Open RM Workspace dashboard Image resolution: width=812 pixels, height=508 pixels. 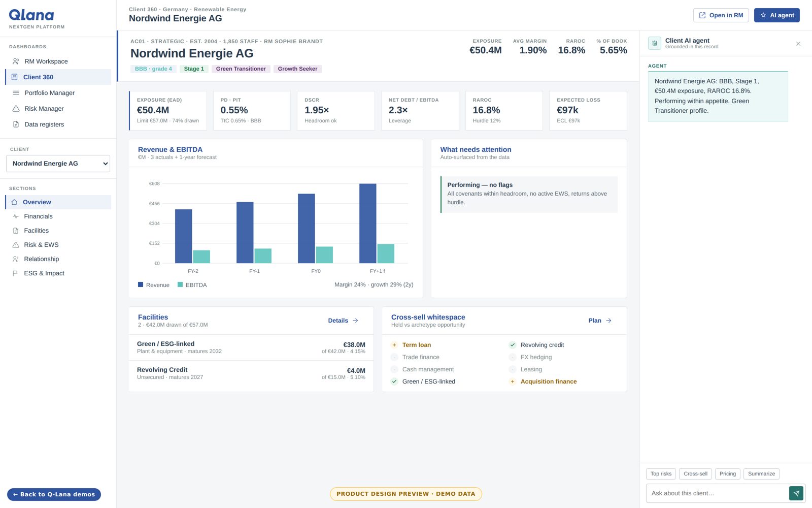[58, 61]
